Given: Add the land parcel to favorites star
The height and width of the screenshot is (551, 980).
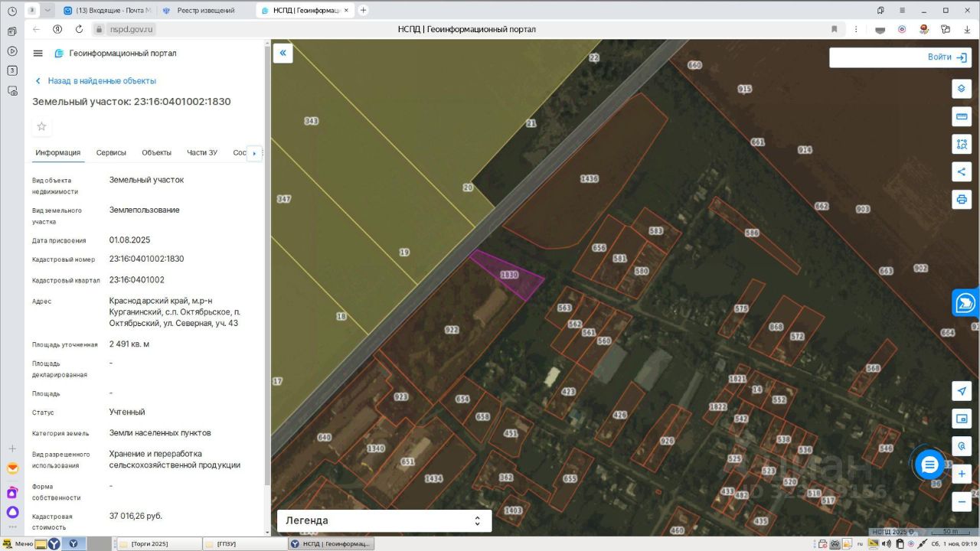Looking at the screenshot, I should point(42,126).
